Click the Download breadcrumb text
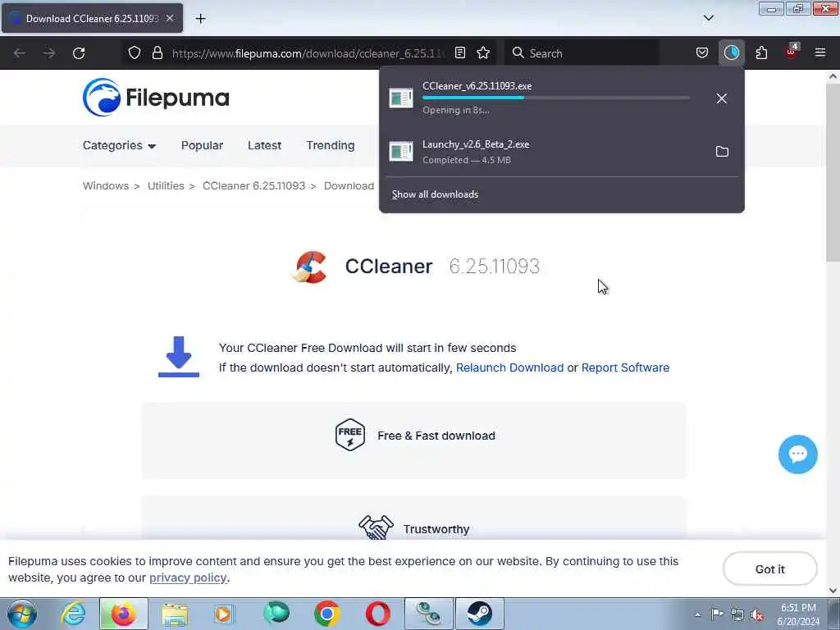The image size is (840, 630). click(349, 186)
